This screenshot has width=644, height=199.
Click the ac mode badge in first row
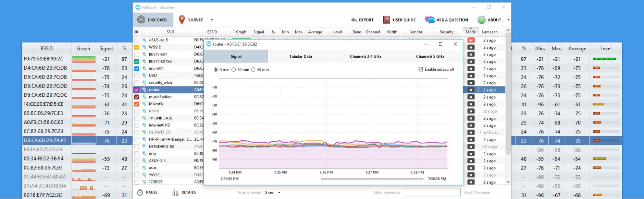click(x=471, y=40)
